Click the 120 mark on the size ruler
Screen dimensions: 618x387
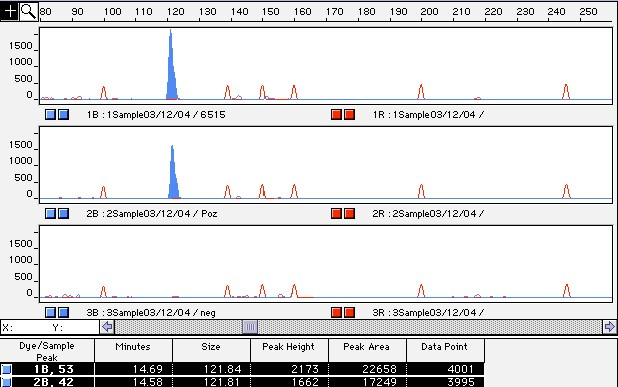(x=175, y=12)
